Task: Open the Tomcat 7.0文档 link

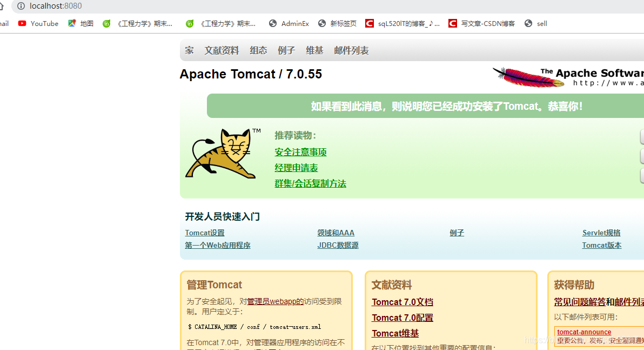Action: (402, 302)
